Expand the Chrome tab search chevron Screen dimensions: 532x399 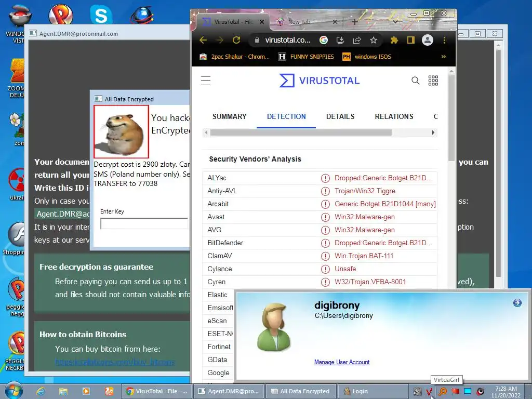(395, 22)
